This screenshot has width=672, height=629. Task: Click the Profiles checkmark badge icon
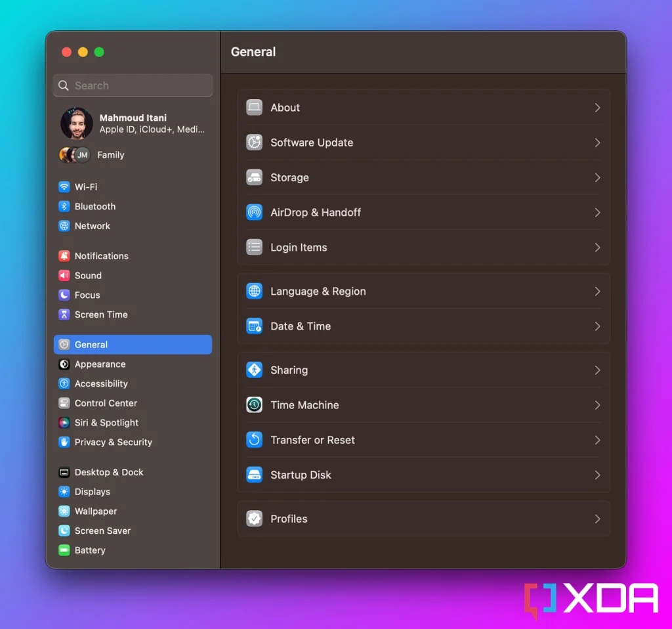[254, 519]
